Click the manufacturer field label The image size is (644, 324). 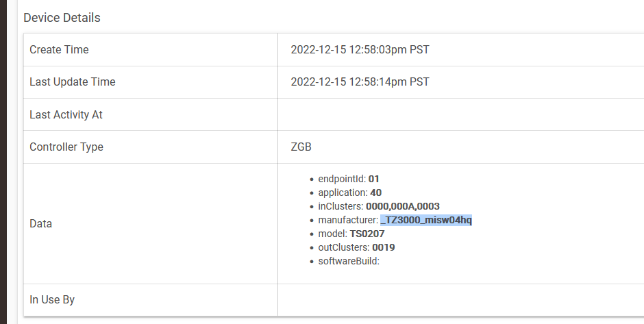click(x=348, y=220)
